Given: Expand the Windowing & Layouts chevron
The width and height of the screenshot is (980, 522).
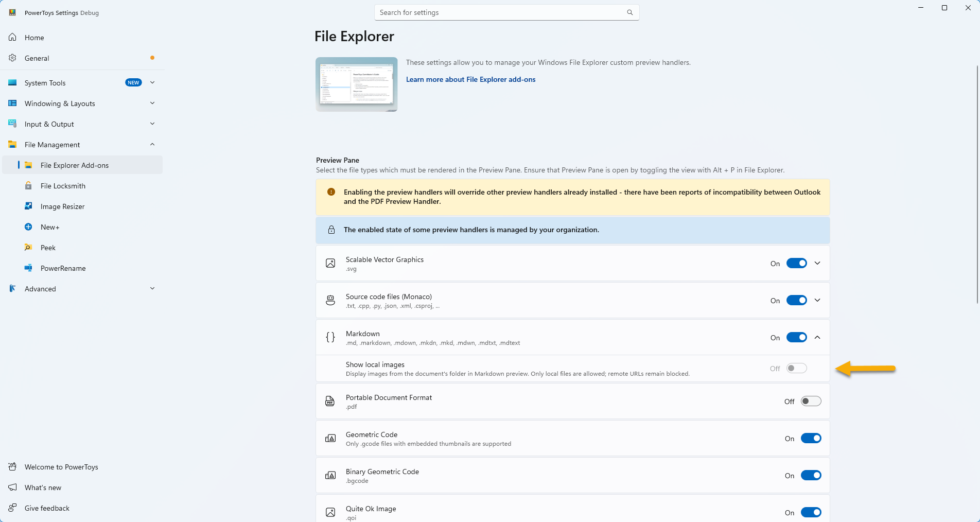Looking at the screenshot, I should pyautogui.click(x=152, y=103).
